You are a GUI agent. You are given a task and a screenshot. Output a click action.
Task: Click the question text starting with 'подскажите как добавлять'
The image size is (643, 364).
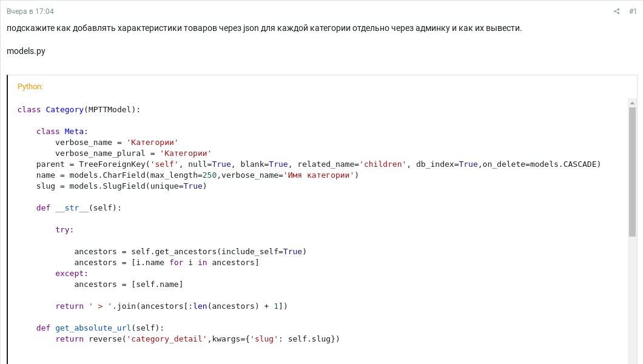pos(264,29)
